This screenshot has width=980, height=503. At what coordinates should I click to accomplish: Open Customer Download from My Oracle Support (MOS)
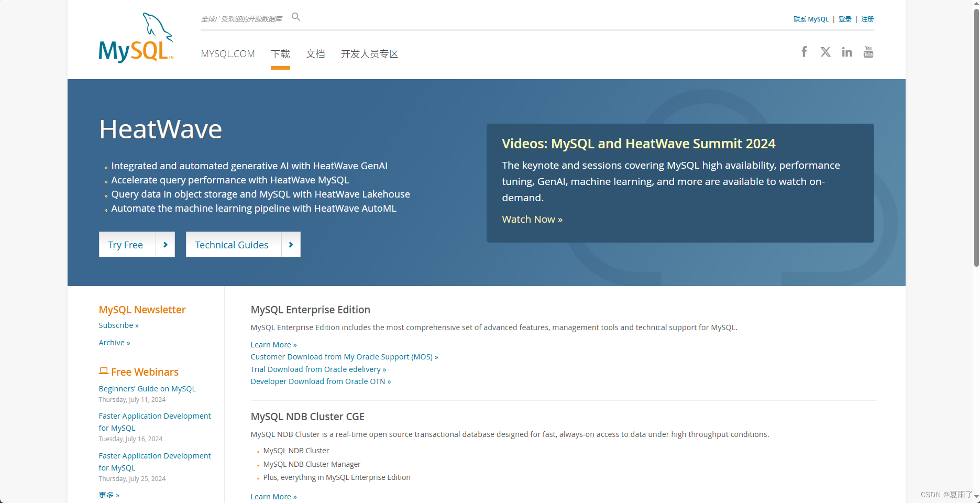[344, 357]
